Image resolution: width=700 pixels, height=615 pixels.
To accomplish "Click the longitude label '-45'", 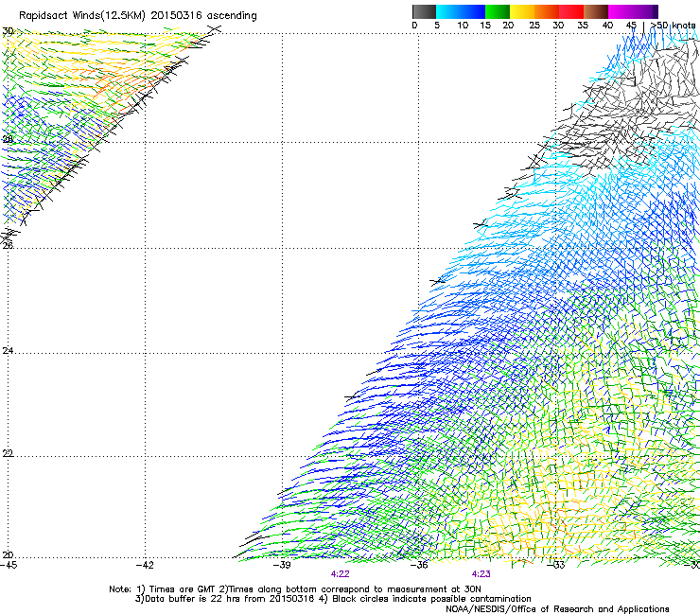I will coord(9,565).
